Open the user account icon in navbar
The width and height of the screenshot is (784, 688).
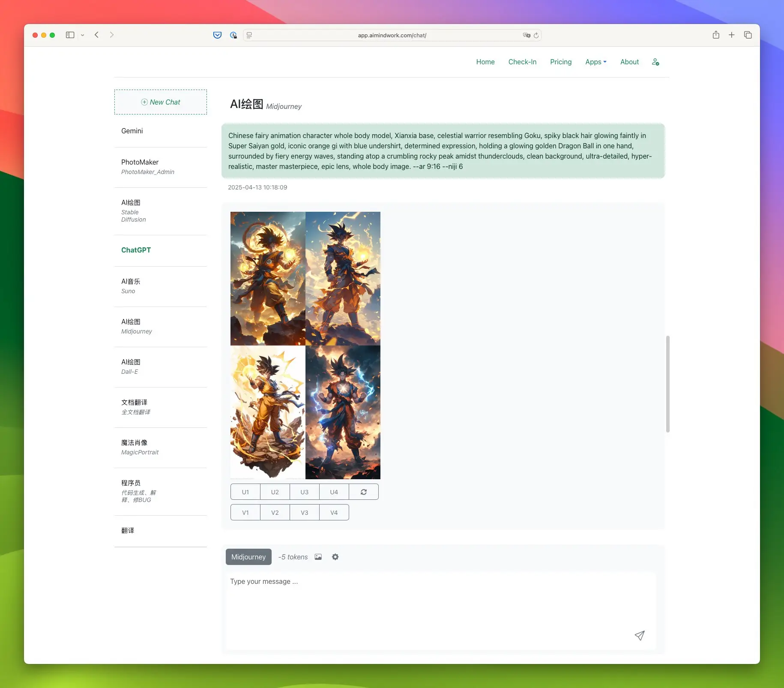coord(655,62)
